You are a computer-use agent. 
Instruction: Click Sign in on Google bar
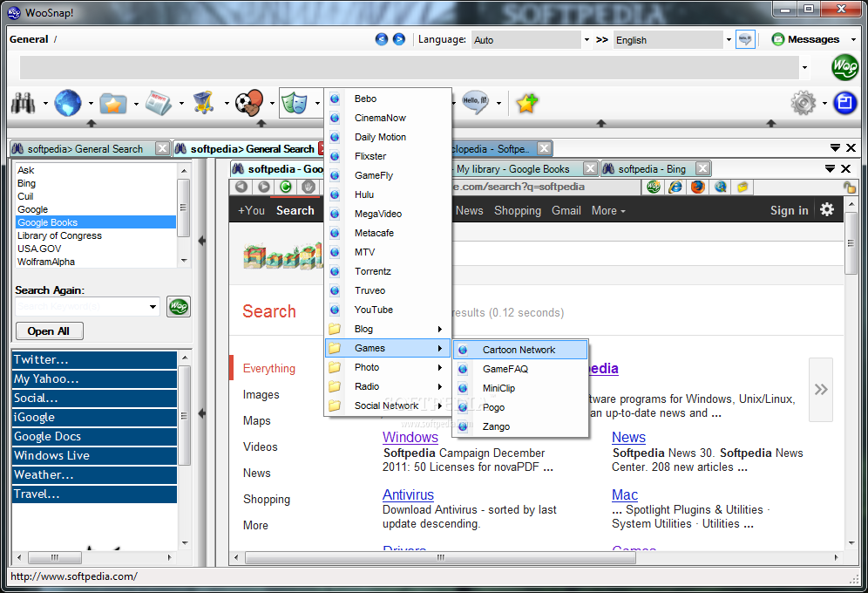789,210
